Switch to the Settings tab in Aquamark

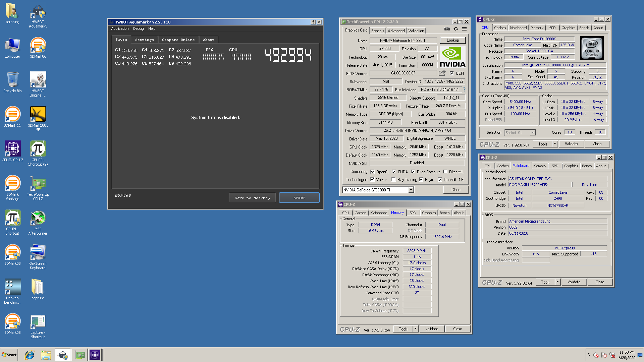pyautogui.click(x=144, y=40)
